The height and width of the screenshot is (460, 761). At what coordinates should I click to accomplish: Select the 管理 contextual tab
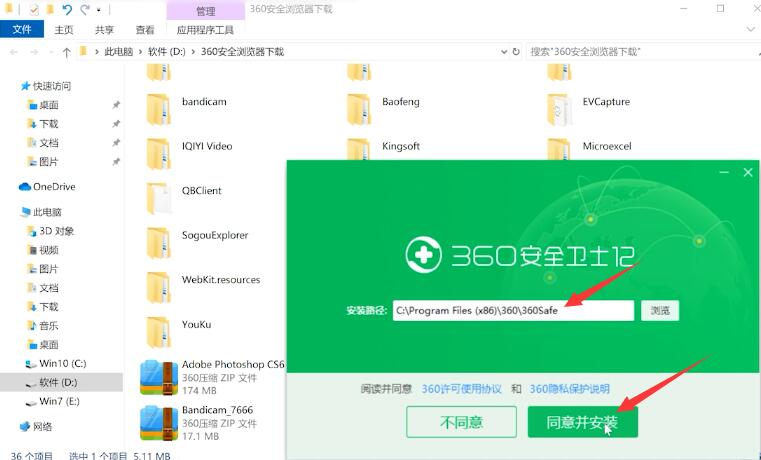tap(206, 11)
